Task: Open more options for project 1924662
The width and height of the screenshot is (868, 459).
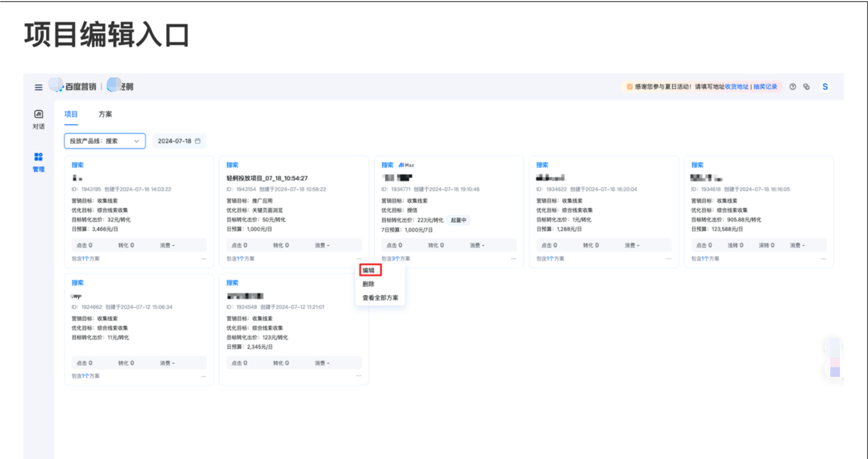Action: tap(204, 376)
